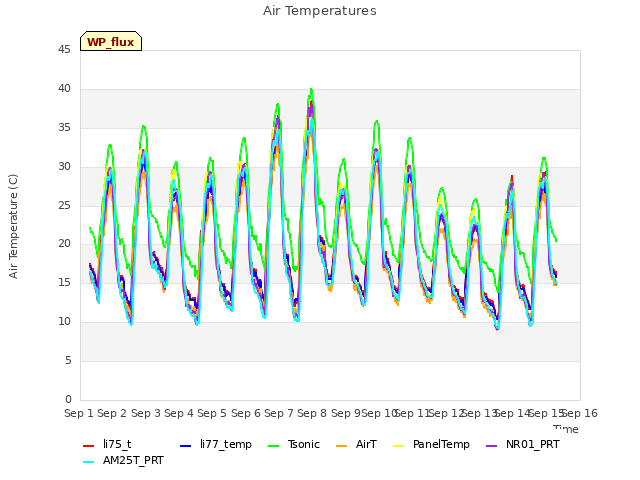This screenshot has height=480, width=640.
Task: Click the AM25T_PRT cyan legend swatch
Action: [x=89, y=462]
